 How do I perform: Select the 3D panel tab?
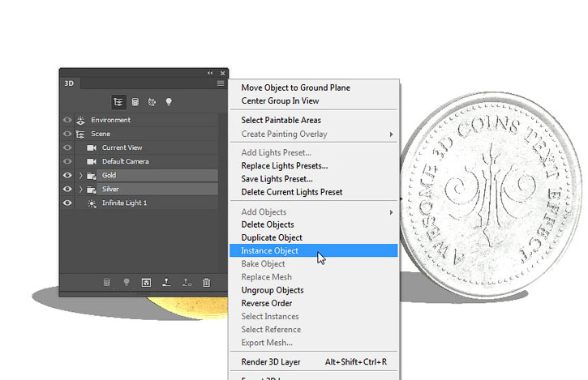pos(68,83)
